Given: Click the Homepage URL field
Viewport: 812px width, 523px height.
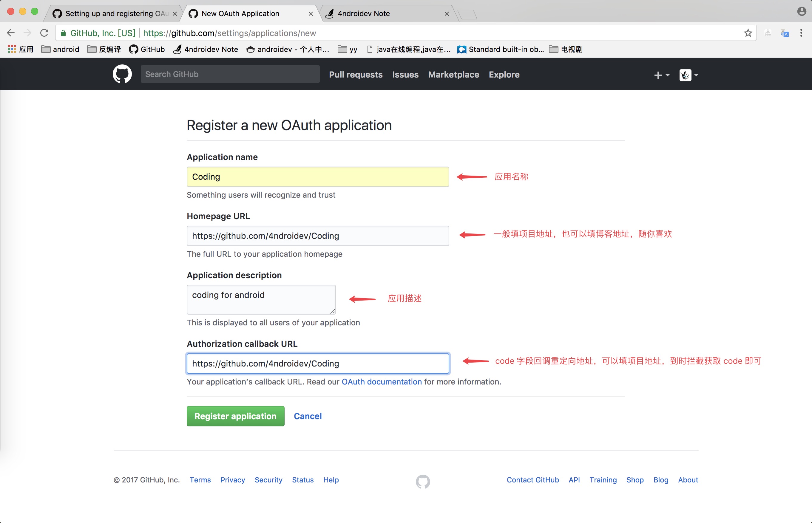Looking at the screenshot, I should (x=318, y=236).
